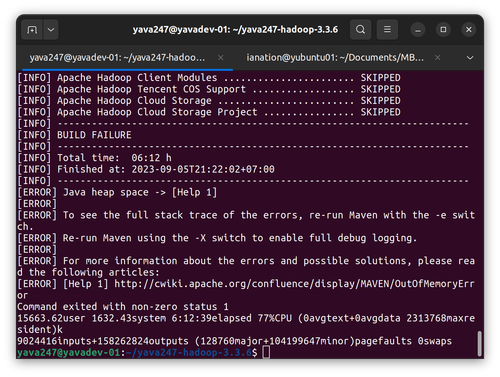Close the yava247@yavadev-01 tab
This screenshot has width=500, height=377.
point(220,58)
